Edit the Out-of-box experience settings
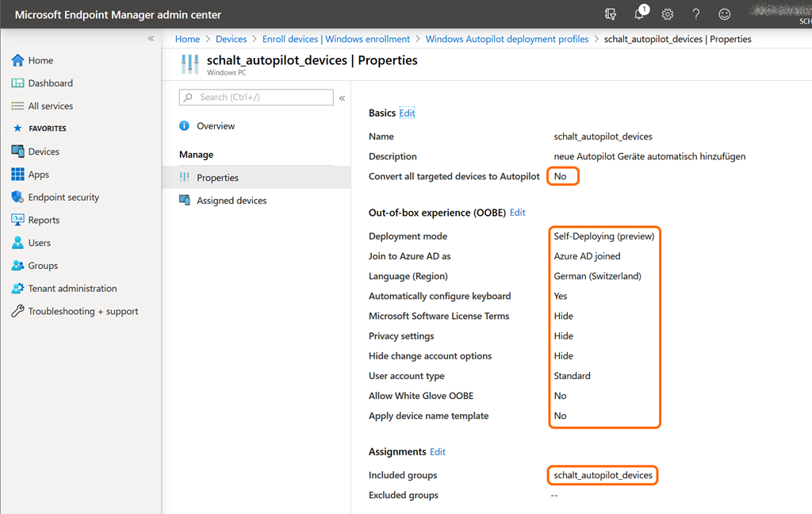 click(517, 213)
